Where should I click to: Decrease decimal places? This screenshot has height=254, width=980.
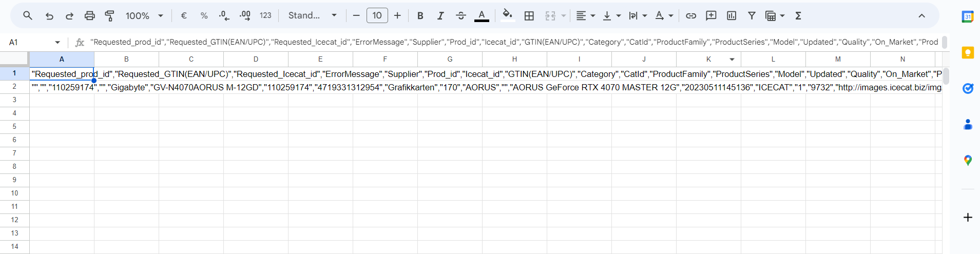click(224, 16)
